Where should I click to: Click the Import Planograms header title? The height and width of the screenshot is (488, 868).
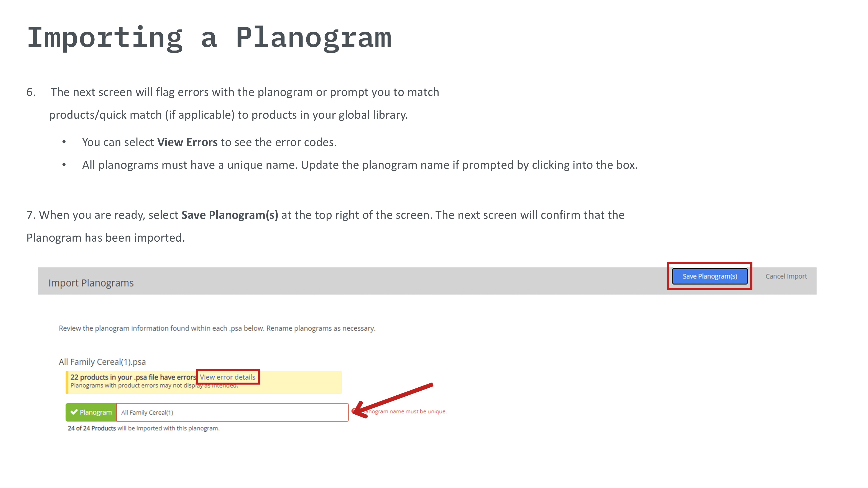(x=91, y=283)
